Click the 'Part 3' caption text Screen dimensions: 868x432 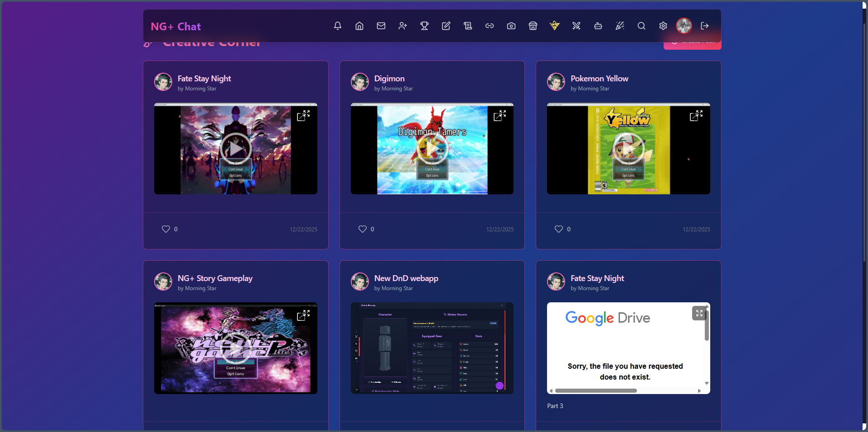coord(555,406)
